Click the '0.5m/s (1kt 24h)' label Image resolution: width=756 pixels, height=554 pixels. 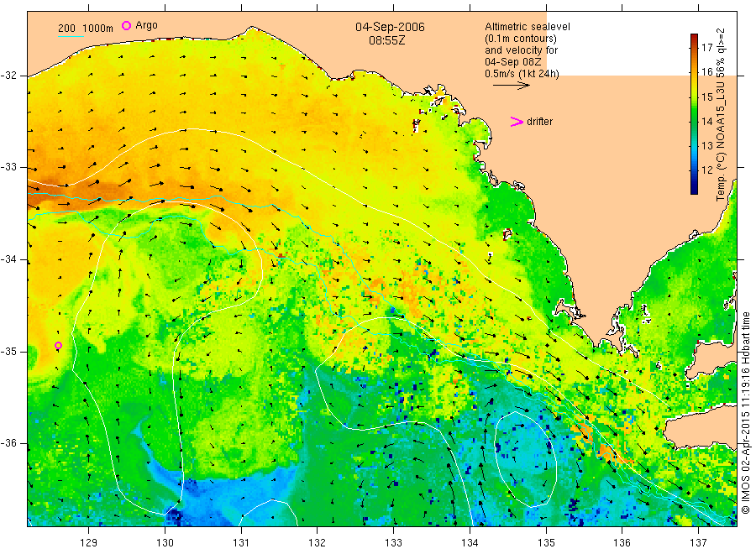point(522,74)
